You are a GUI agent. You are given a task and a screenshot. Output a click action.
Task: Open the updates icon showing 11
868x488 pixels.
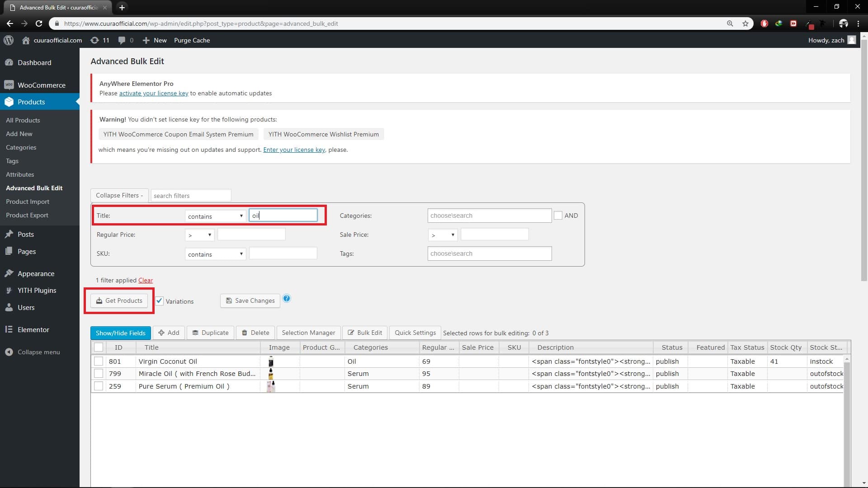pos(94,40)
